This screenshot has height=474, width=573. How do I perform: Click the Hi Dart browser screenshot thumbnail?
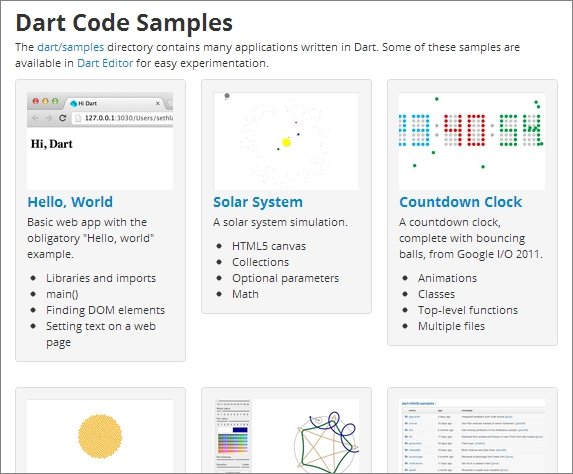click(x=100, y=141)
